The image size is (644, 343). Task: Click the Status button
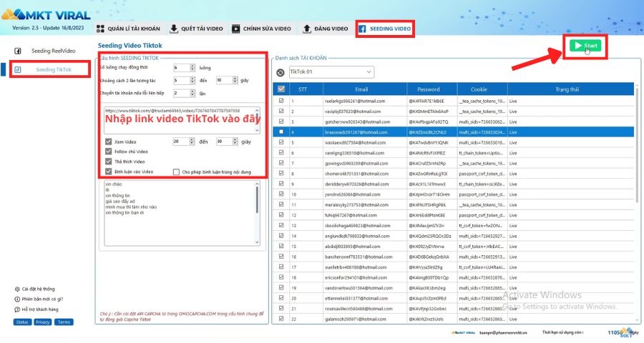click(22, 322)
